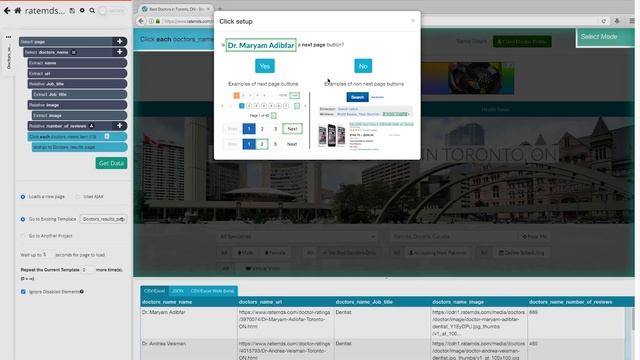This screenshot has height=360, width=640.
Task: Click the repeat template times field
Action: [x=87, y=270]
